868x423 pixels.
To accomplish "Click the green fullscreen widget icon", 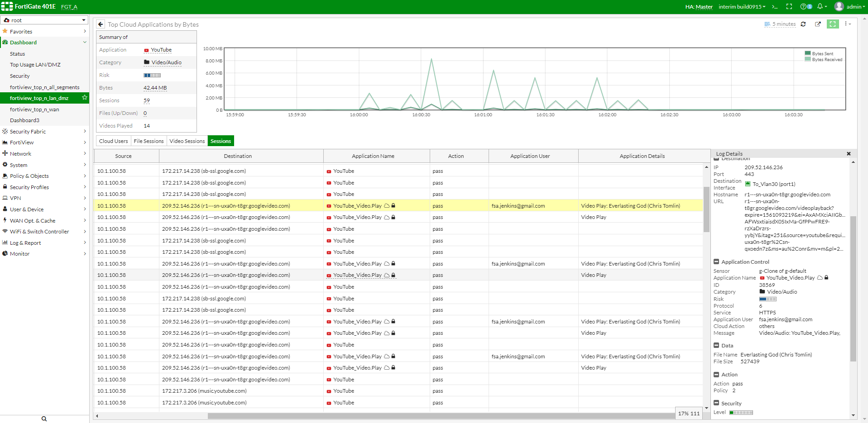I will tap(833, 24).
